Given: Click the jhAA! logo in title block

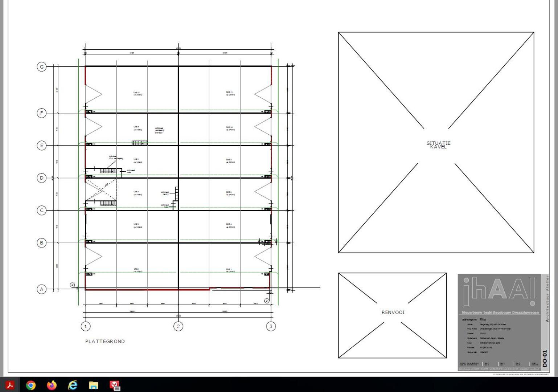Looking at the screenshot, I should point(499,291).
